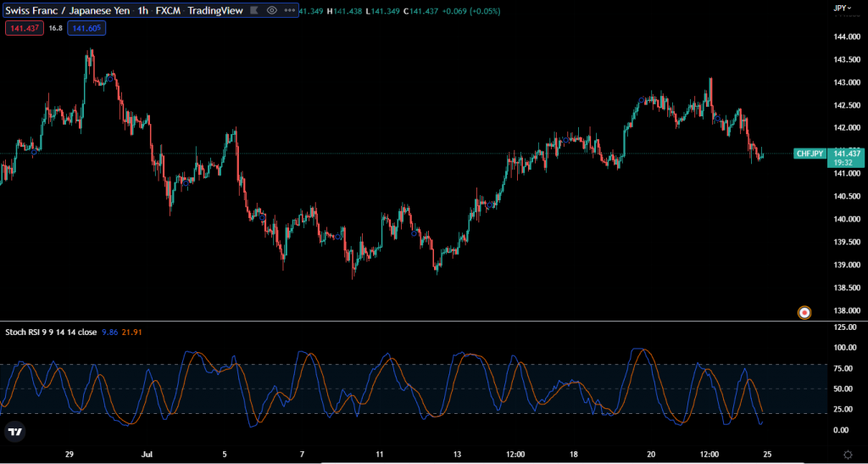
Task: Click the blue Stoch RSI value 9.86
Action: (x=110, y=332)
